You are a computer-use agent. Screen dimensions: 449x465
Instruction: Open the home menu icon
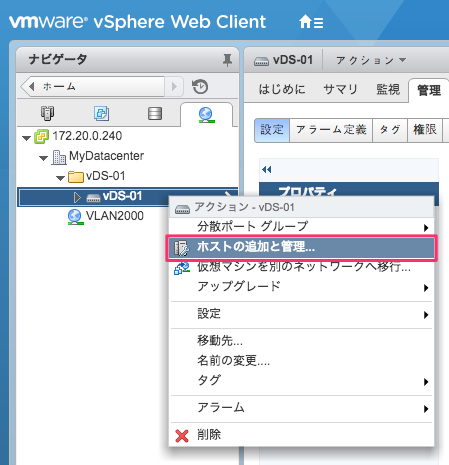[311, 22]
